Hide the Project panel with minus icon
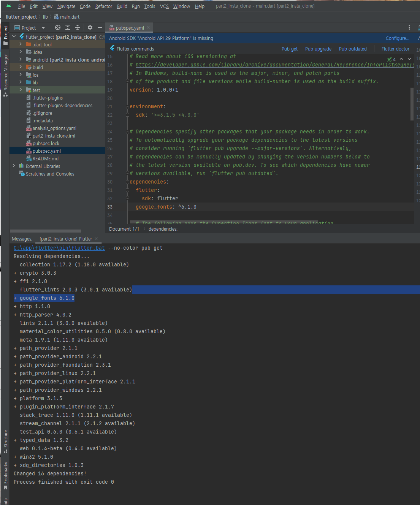420x505 pixels. tap(100, 27)
